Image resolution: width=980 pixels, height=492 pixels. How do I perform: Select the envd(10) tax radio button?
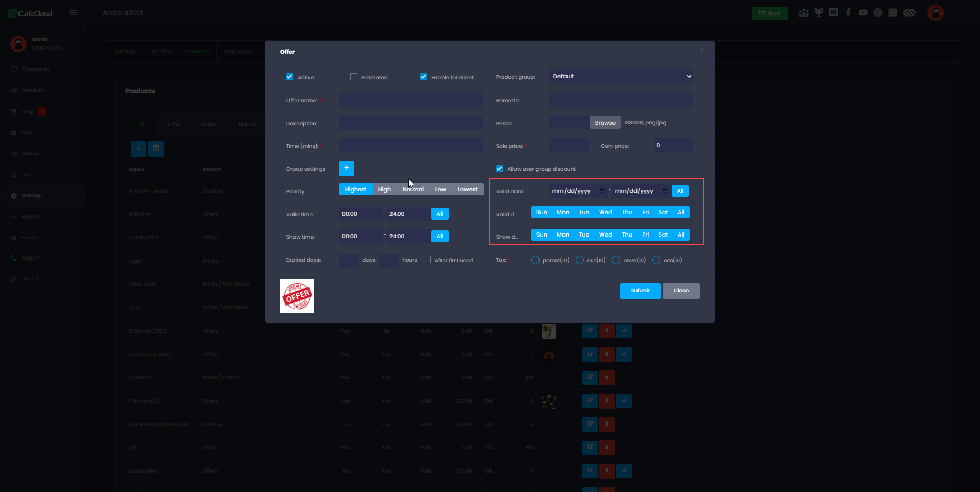click(x=616, y=260)
